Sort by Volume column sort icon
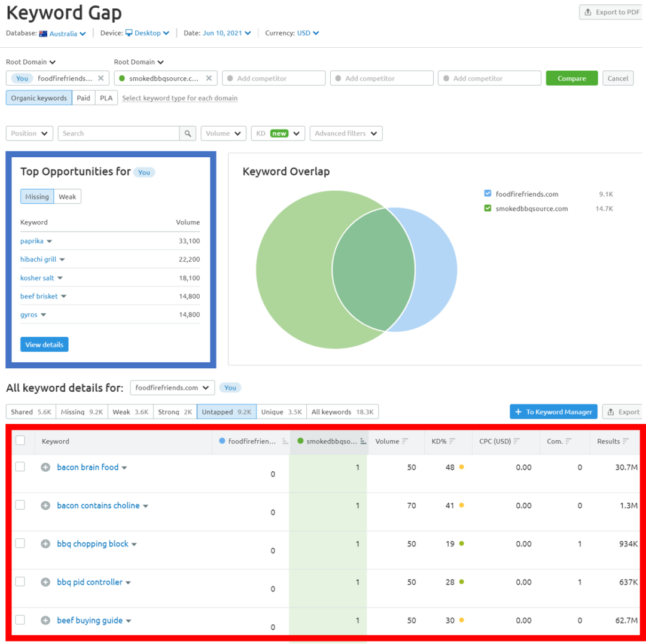 [x=405, y=441]
